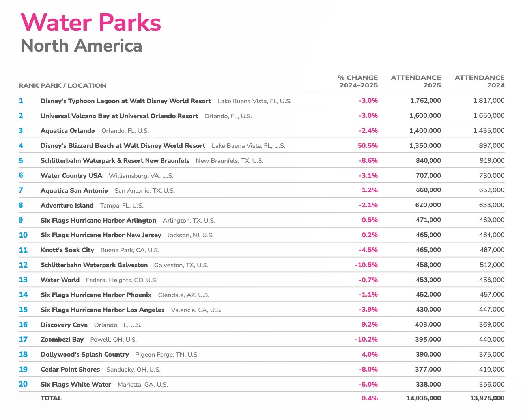Image resolution: width=523 pixels, height=420 pixels.
Task: Select the 'Aquatica San Antonio' park name
Action: 74,191
